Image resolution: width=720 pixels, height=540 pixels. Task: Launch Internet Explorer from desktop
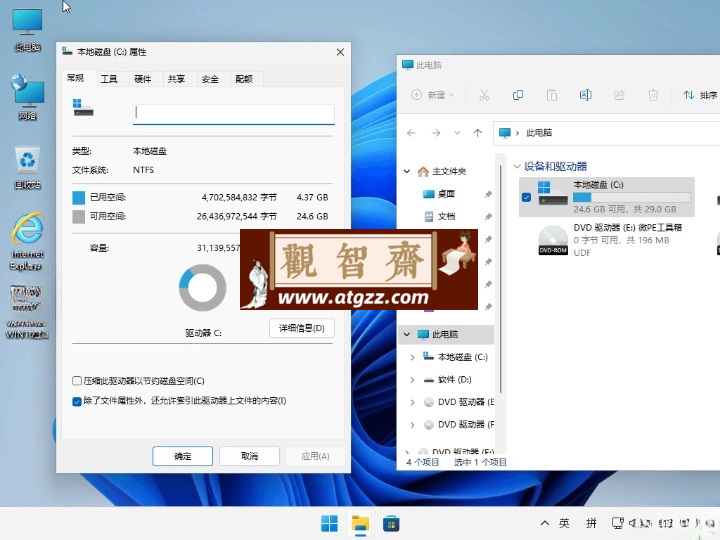[27, 241]
